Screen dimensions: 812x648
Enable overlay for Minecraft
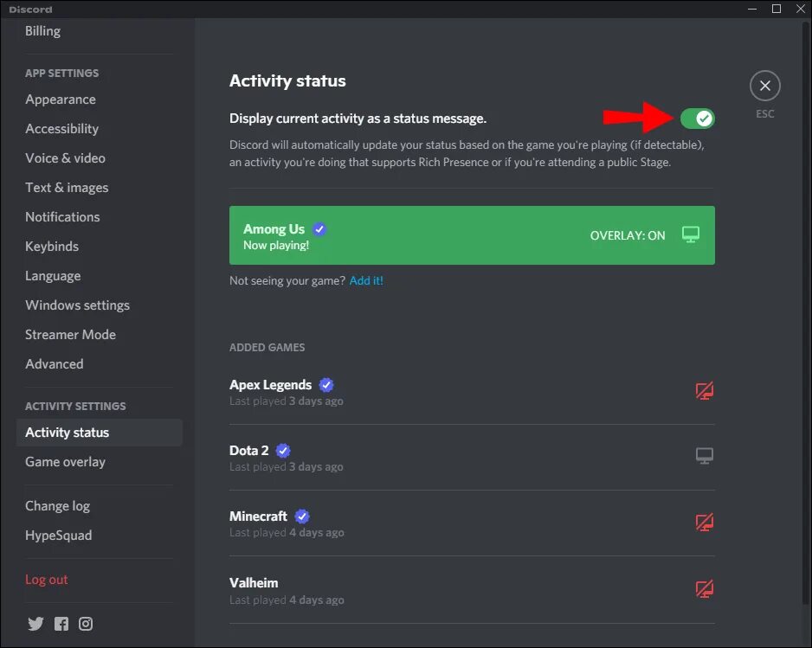click(705, 523)
